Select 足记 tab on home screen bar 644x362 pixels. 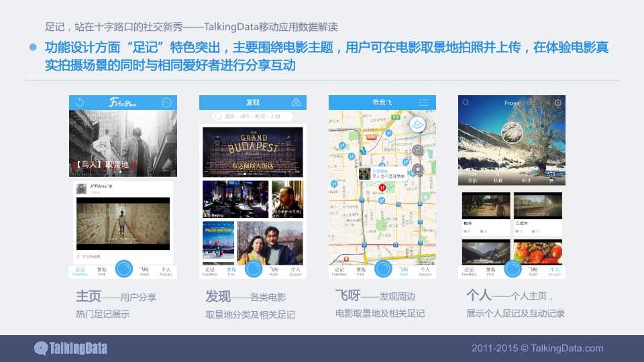[80, 271]
